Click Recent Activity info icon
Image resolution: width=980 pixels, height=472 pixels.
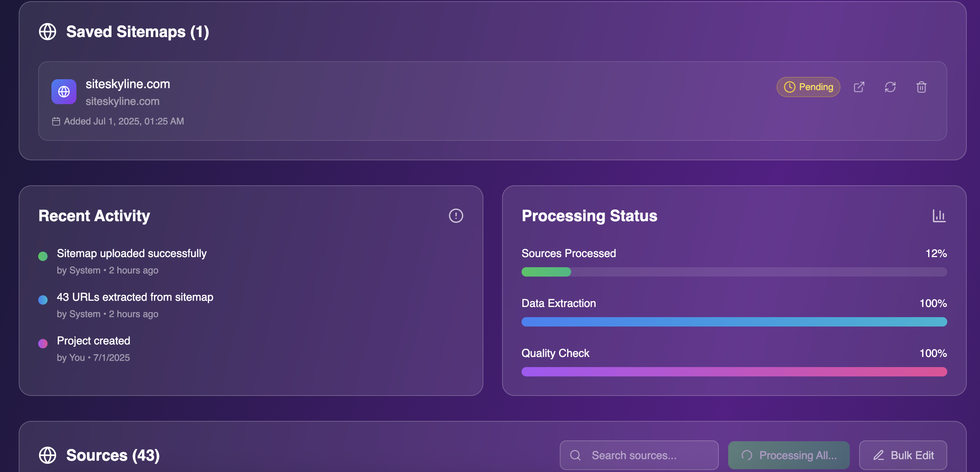click(456, 216)
